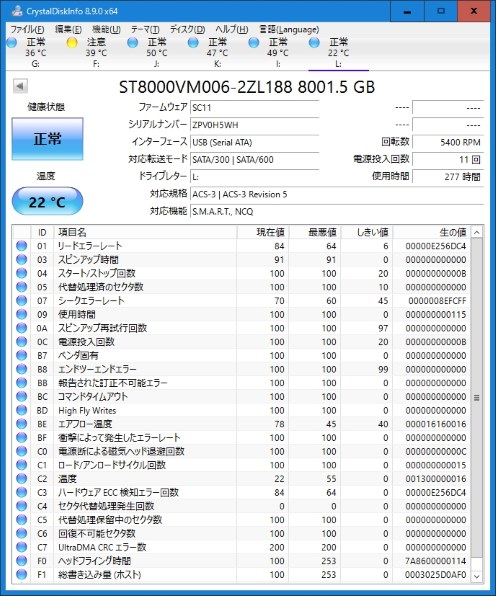
Task: Click status orb for 07 シークエラーレート
Action: pos(22,301)
